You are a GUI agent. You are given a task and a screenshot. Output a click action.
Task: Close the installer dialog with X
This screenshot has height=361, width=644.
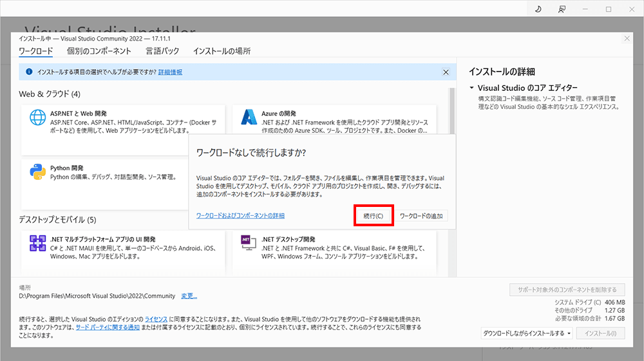pos(627,39)
